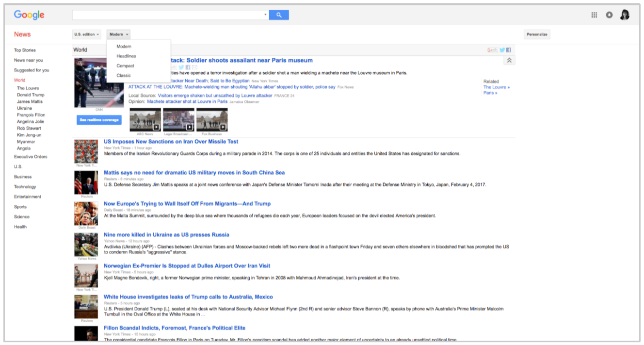Open James Mattis topic in sidebar
This screenshot has height=345, width=644.
tap(30, 102)
